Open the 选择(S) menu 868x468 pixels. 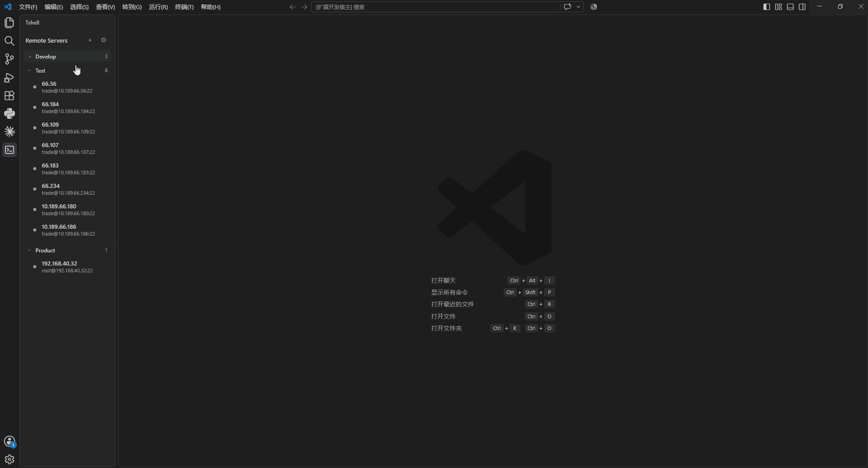pos(79,7)
